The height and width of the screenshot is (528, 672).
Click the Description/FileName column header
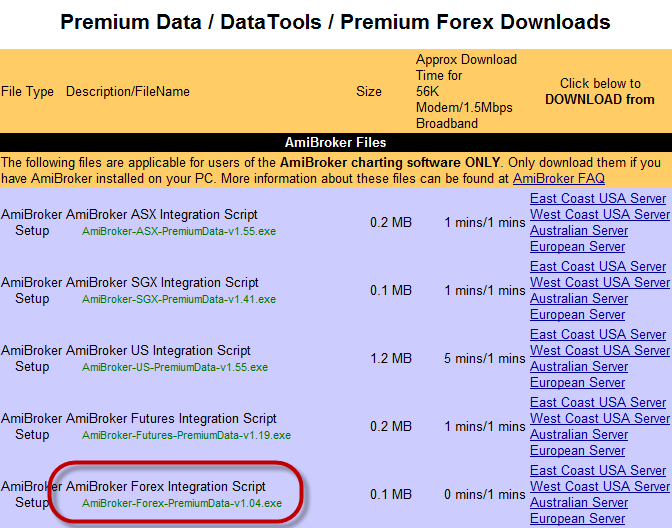128,91
